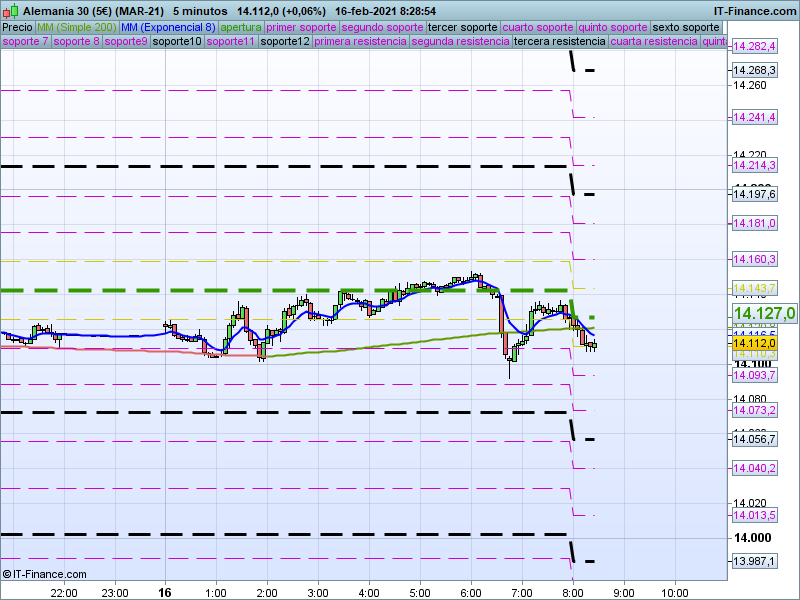Click the 14.181,0 price label
Viewport: 800px width, 600px height.
pyautogui.click(x=754, y=223)
